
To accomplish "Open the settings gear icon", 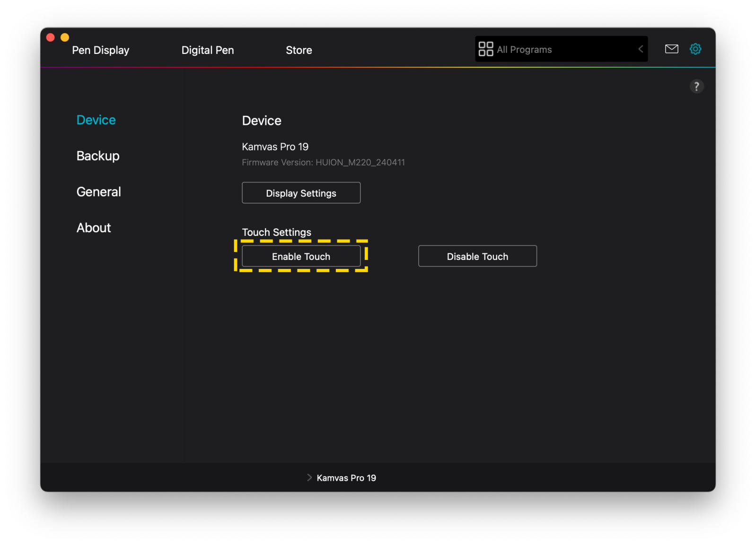I will [x=695, y=49].
